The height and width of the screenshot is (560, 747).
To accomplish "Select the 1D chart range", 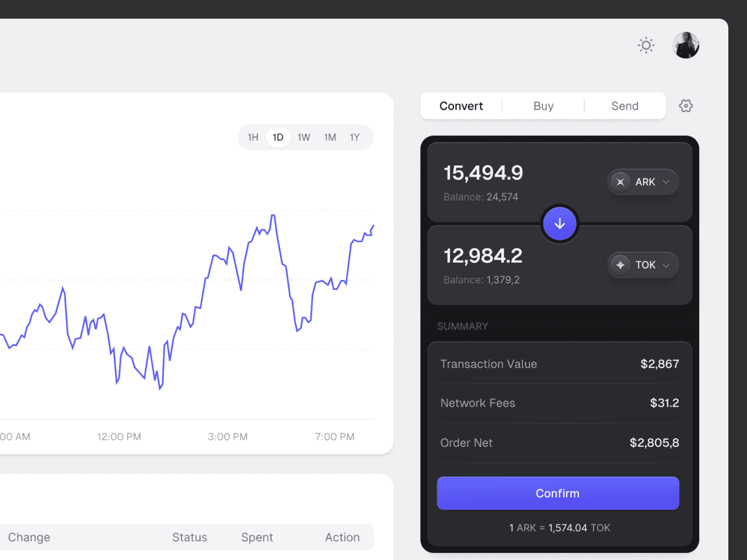I will (x=278, y=137).
